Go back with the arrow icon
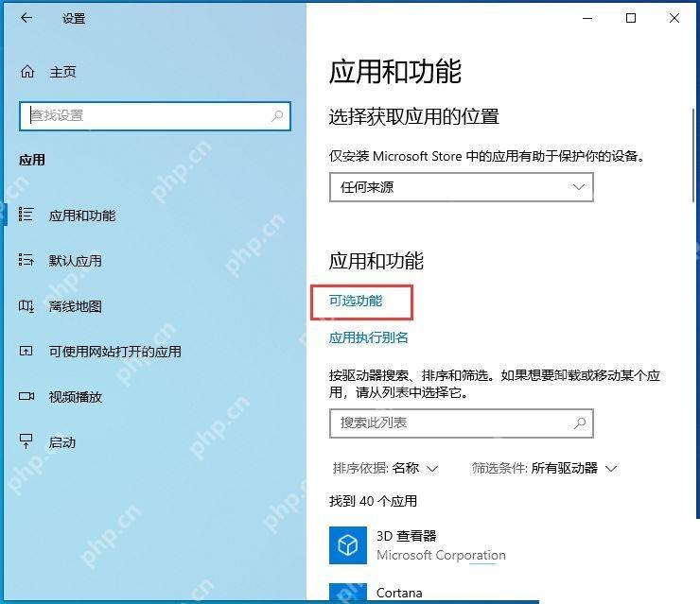 (26, 18)
